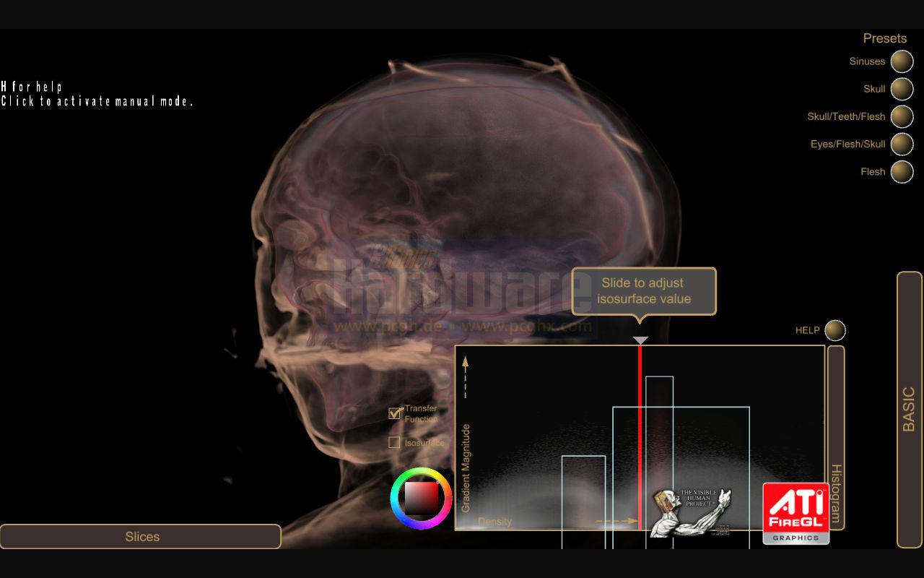Select the Flesh preset sphere

coord(902,172)
